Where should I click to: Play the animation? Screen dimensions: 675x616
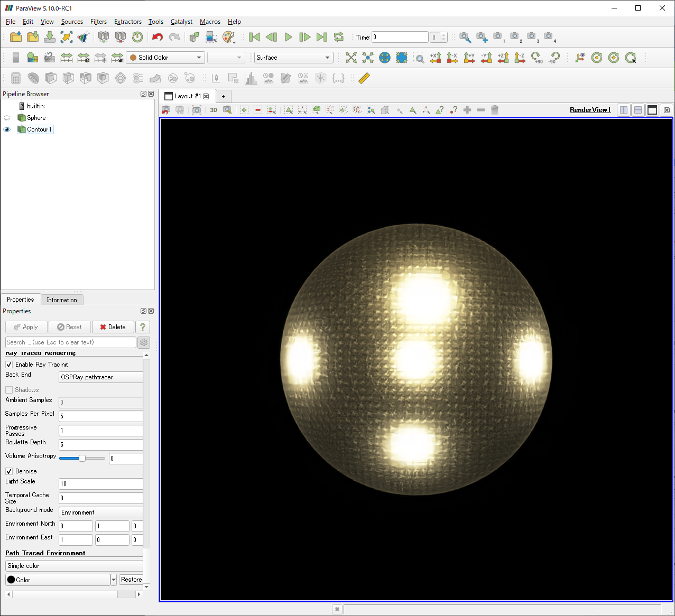288,37
